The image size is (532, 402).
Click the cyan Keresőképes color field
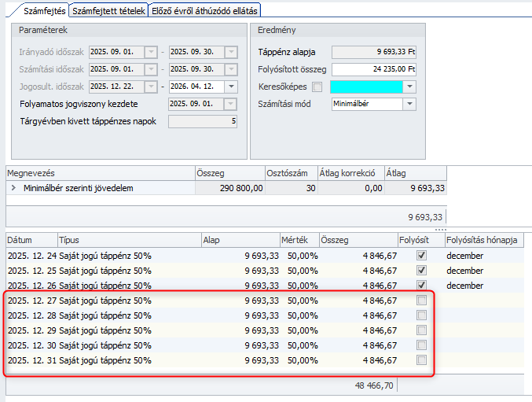366,87
